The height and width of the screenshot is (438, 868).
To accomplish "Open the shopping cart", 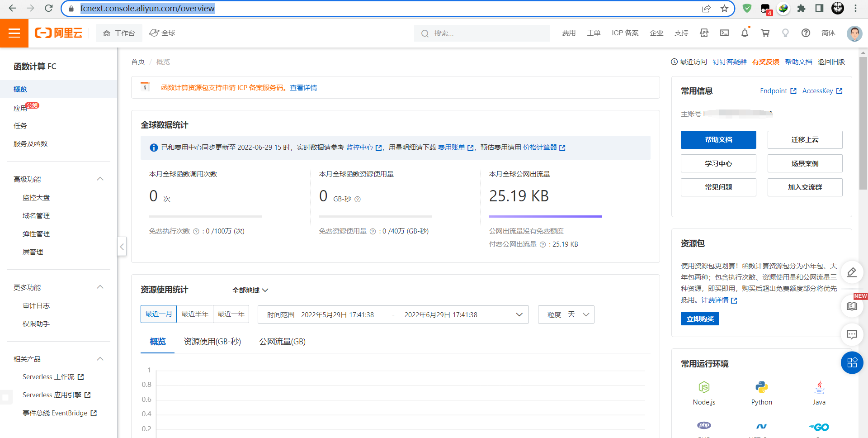I will tap(765, 33).
